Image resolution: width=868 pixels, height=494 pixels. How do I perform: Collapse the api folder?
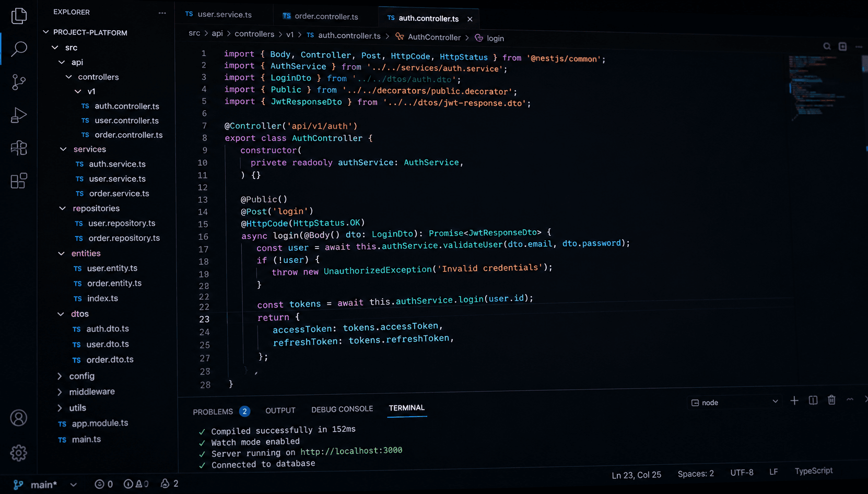[62, 62]
